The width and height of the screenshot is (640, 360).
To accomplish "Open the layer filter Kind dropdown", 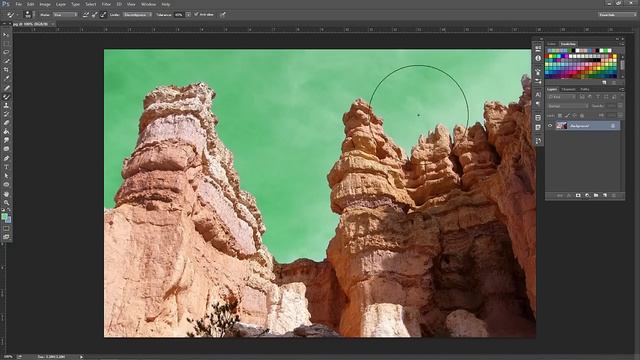I will (x=562, y=97).
